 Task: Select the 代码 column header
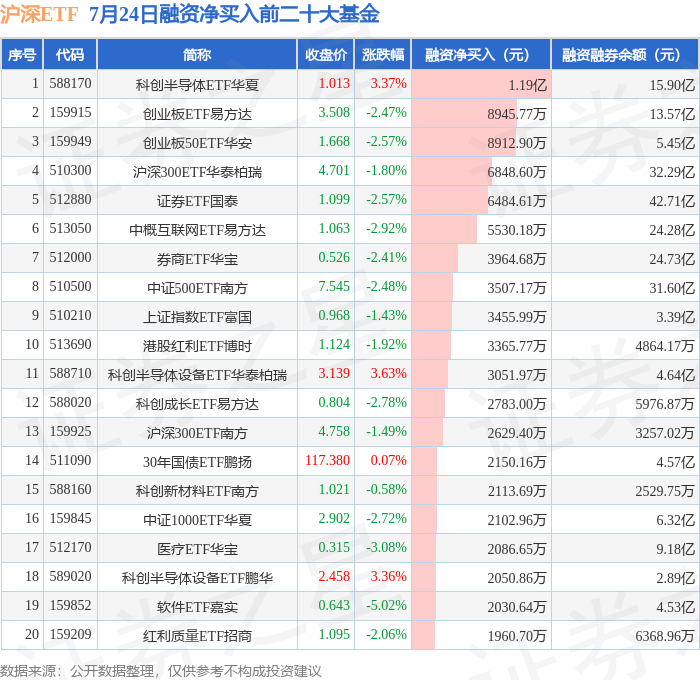click(x=70, y=54)
